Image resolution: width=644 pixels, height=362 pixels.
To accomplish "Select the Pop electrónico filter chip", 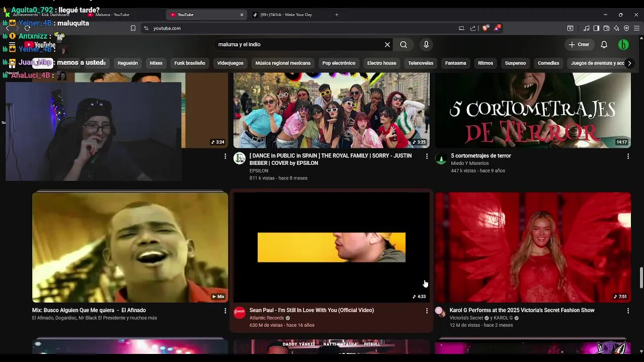I will pos(339,63).
